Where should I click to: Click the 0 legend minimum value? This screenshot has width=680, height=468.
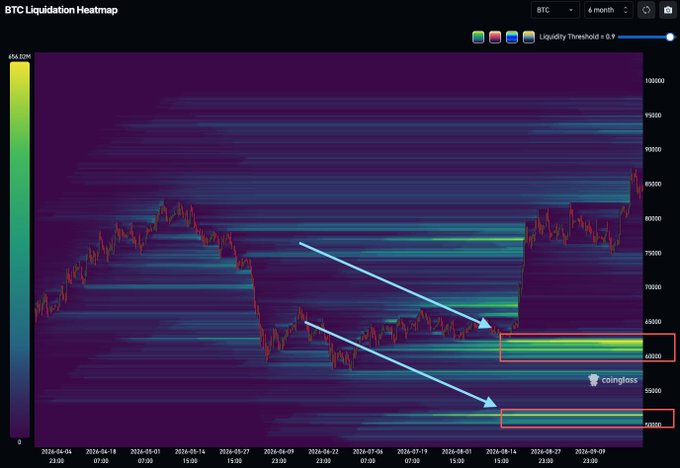click(x=19, y=442)
